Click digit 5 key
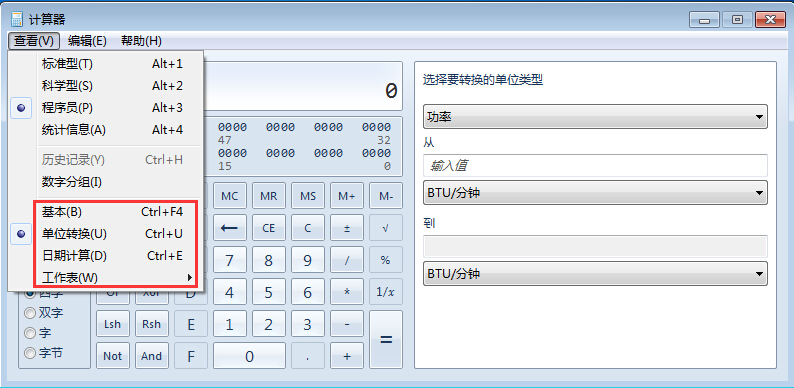This screenshot has height=388, width=794. [268, 292]
